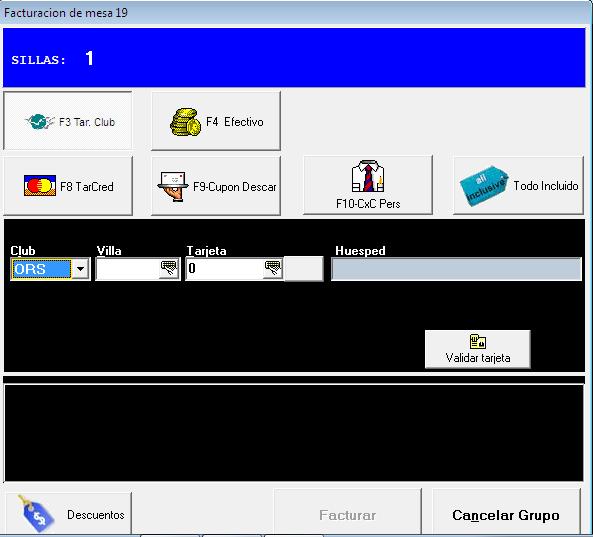This screenshot has height=537, width=593.
Task: Open on-screen keyboard for Tarjeta field
Action: tap(273, 268)
